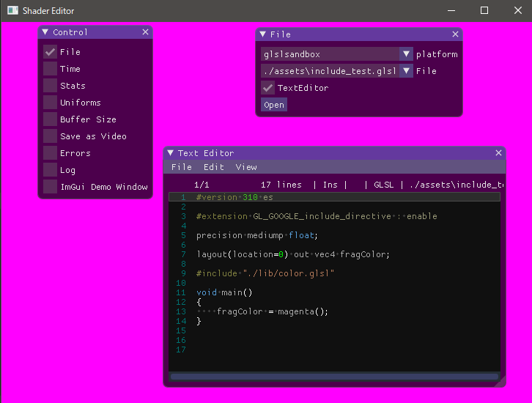Close the Control window
The image size is (532, 403).
(145, 32)
